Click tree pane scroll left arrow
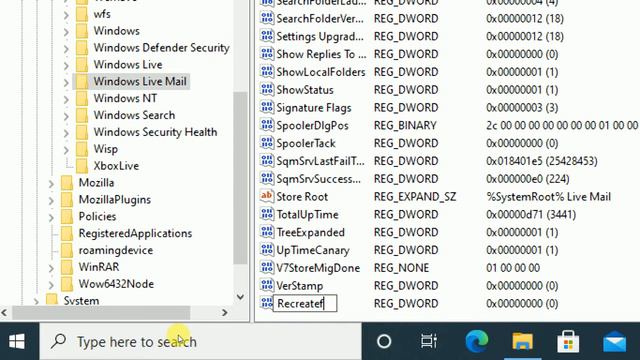Viewport: 640px width, 360px height. [4, 313]
